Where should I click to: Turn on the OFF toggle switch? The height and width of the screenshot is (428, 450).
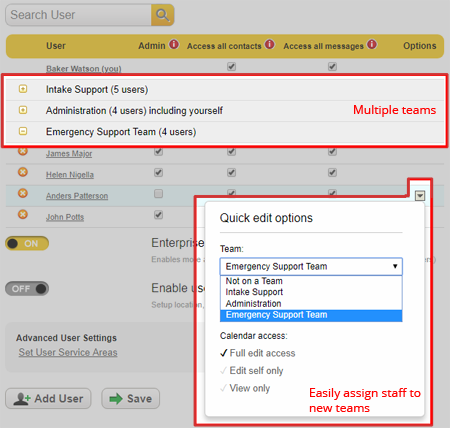27,289
